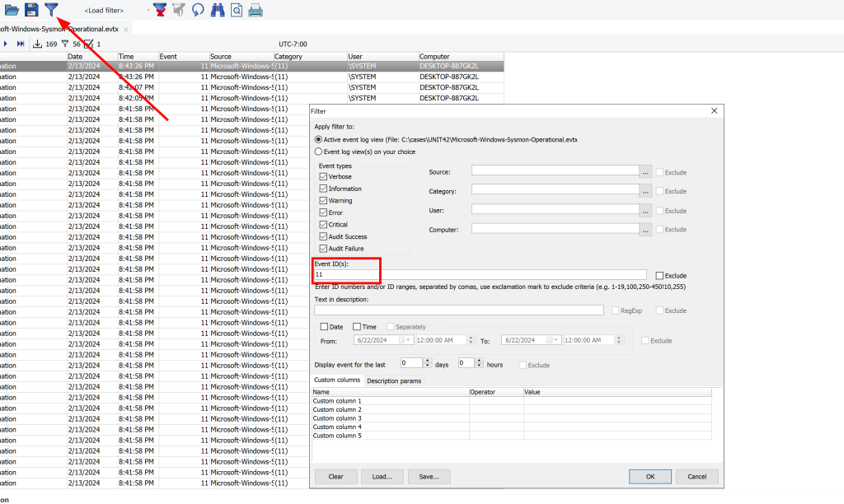
Task: Click the Load... button
Action: [x=382, y=477]
